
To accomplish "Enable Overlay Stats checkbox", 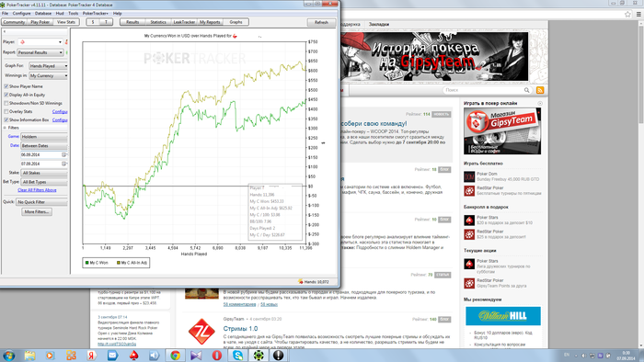I will tap(6, 111).
